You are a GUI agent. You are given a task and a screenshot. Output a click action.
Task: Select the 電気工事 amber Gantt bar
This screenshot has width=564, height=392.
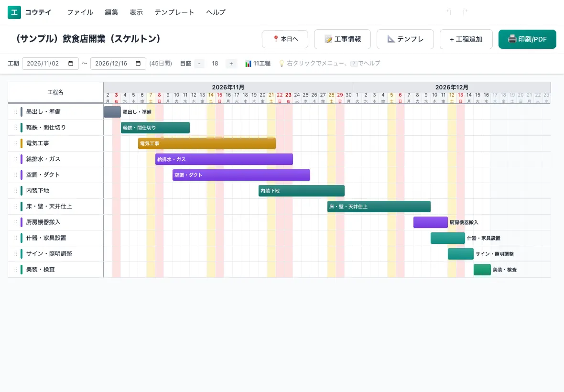tap(207, 143)
